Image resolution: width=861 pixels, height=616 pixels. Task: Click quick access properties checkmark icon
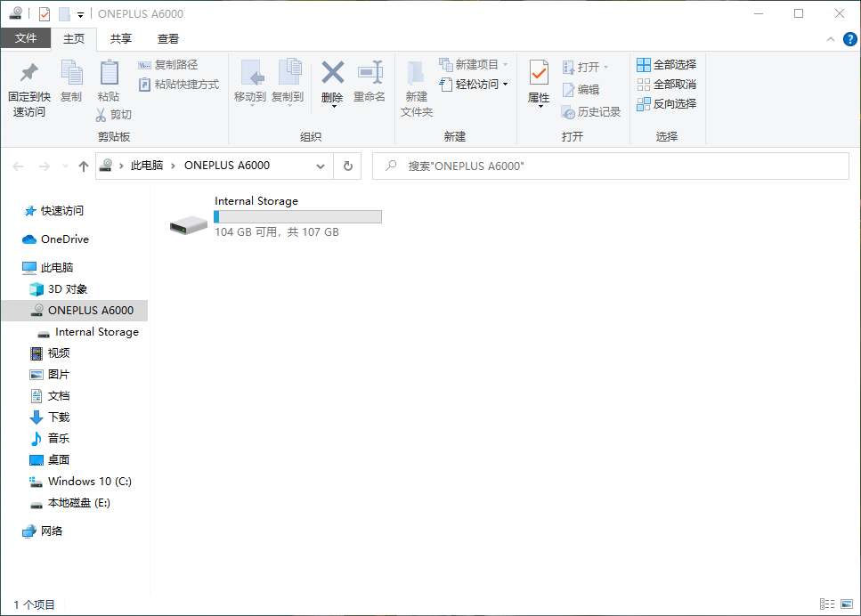tap(45, 13)
